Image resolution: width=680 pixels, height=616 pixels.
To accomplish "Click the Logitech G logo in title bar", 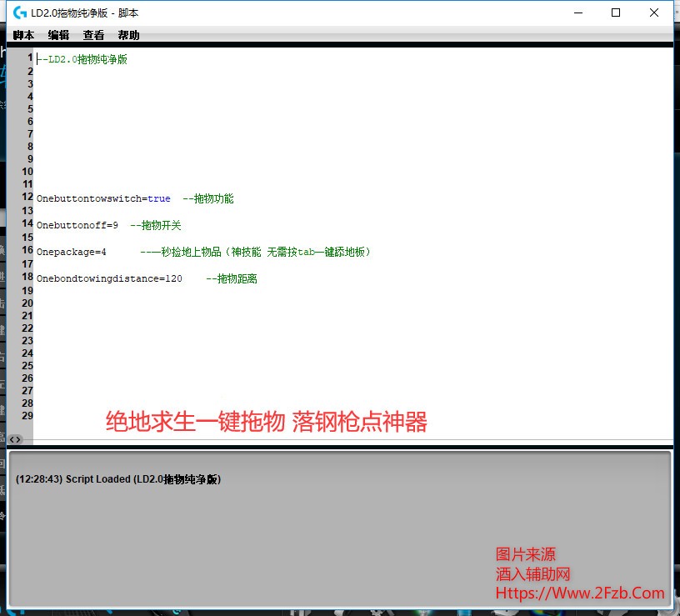I will tap(19, 13).
